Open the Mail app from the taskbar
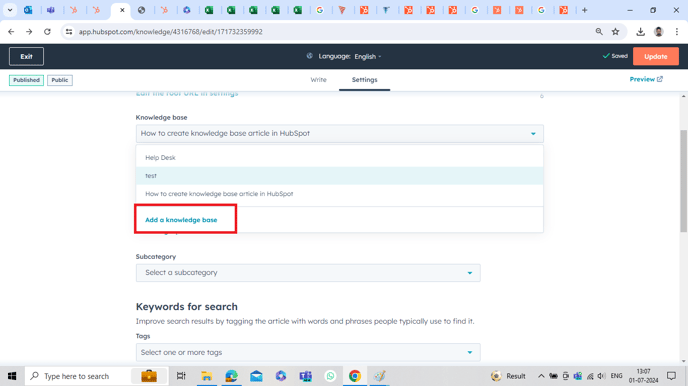The width and height of the screenshot is (688, 386). [x=256, y=376]
